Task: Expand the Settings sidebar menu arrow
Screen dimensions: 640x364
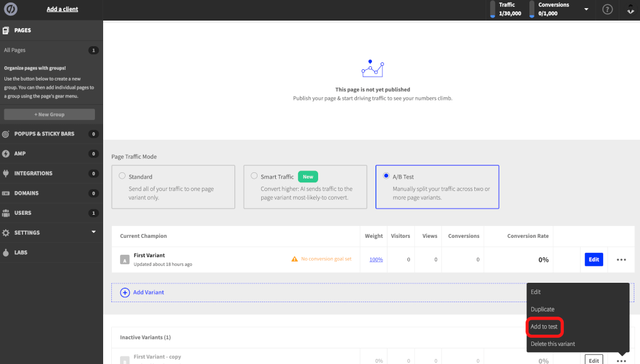Action: point(94,232)
